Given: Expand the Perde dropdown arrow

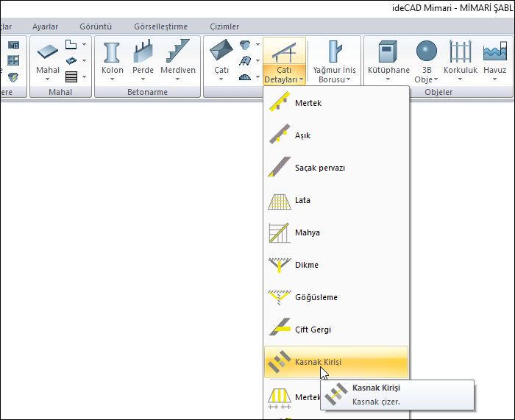Looking at the screenshot, I should pos(143,79).
